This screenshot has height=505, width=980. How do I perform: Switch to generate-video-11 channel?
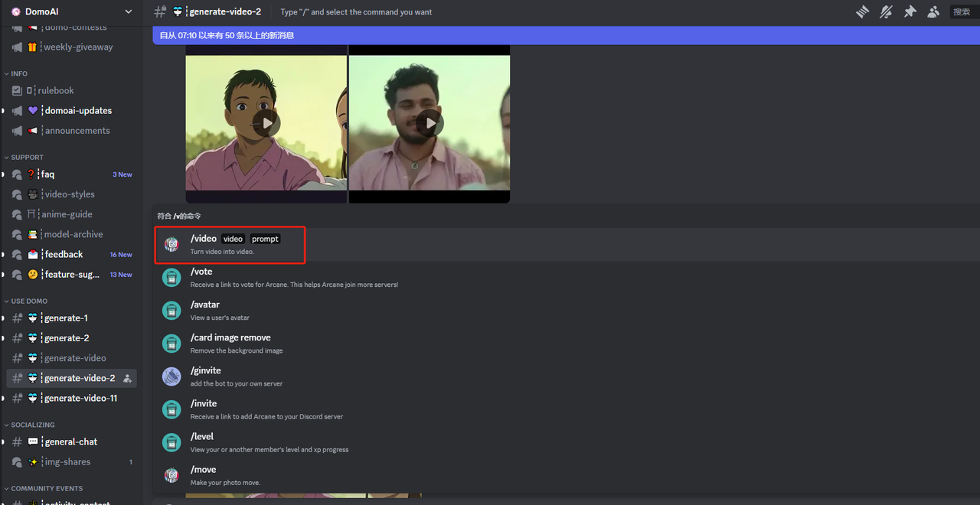71,398
